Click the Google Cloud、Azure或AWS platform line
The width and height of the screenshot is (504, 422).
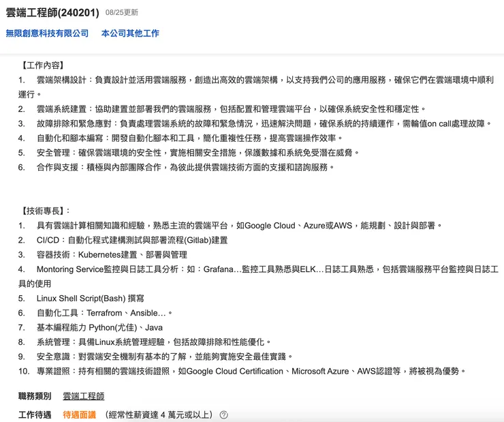pos(230,226)
